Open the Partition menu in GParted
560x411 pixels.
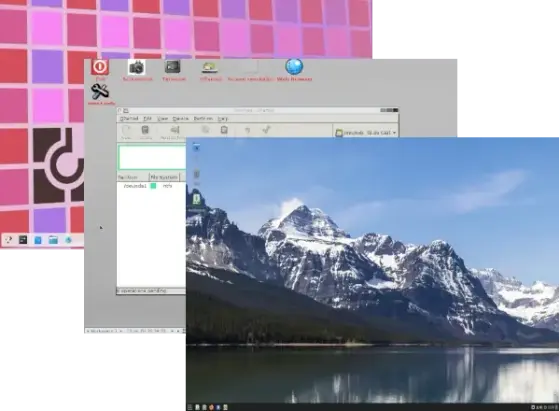pyautogui.click(x=203, y=119)
